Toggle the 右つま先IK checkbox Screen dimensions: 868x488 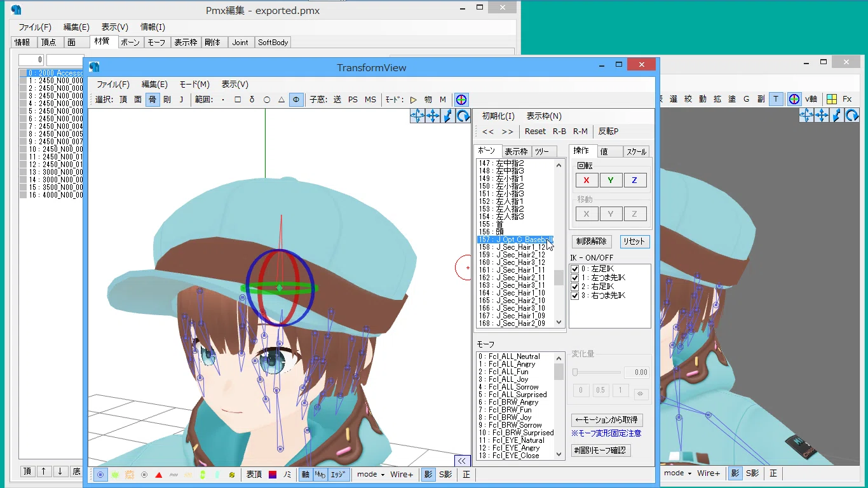pos(575,295)
